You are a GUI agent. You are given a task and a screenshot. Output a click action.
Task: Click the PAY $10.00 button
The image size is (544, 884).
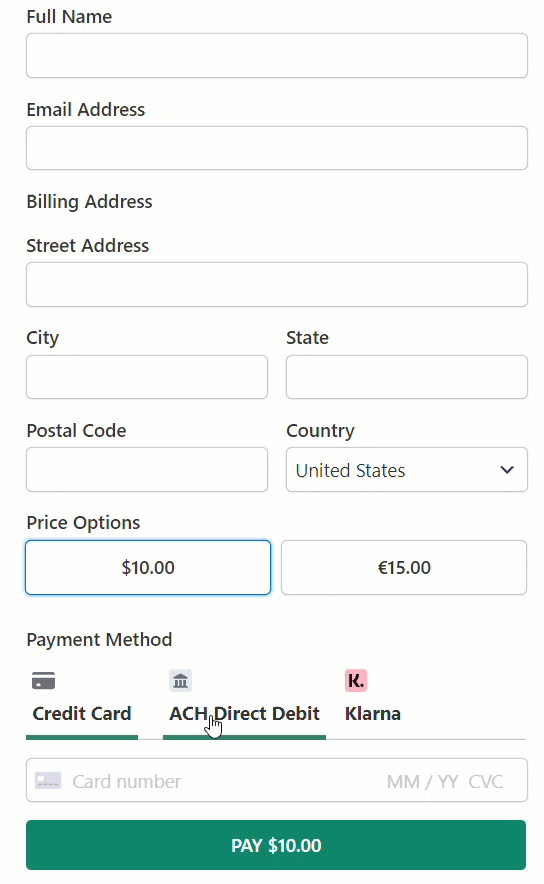pos(276,845)
